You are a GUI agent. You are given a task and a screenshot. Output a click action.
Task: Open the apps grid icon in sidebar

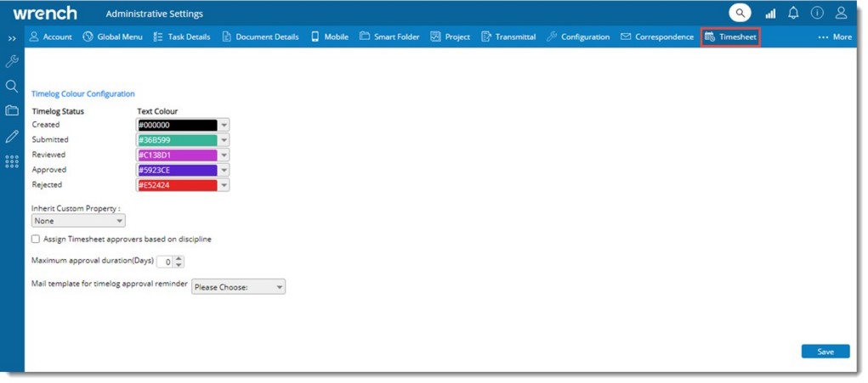(12, 161)
